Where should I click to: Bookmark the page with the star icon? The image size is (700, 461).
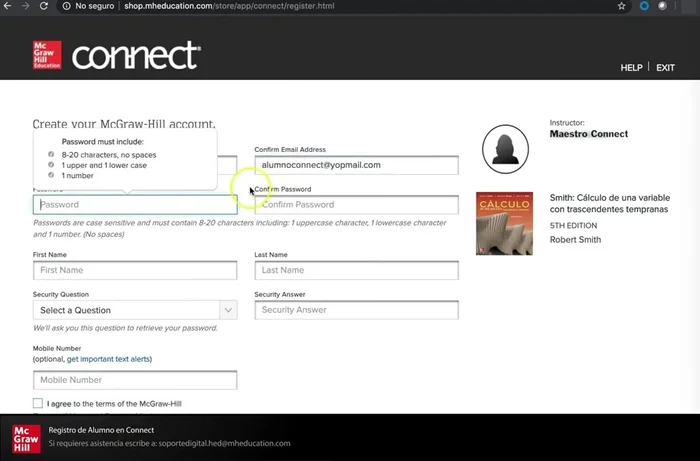[621, 6]
